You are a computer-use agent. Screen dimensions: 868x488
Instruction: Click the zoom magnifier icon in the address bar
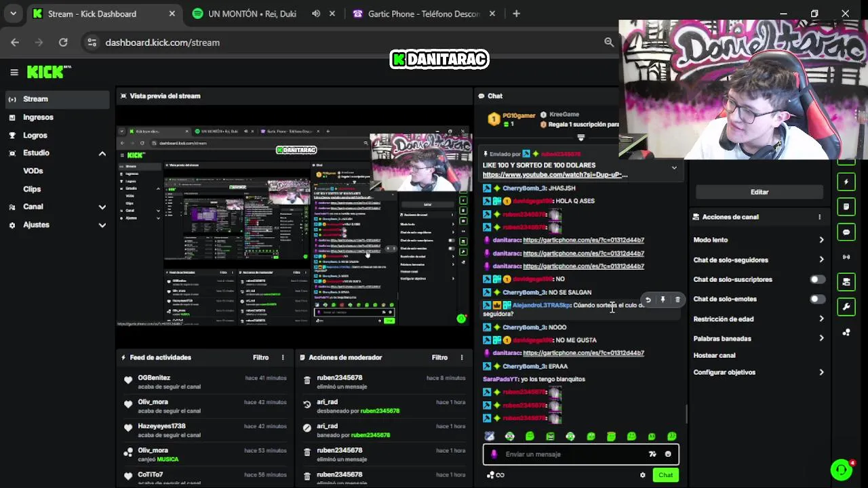click(609, 42)
